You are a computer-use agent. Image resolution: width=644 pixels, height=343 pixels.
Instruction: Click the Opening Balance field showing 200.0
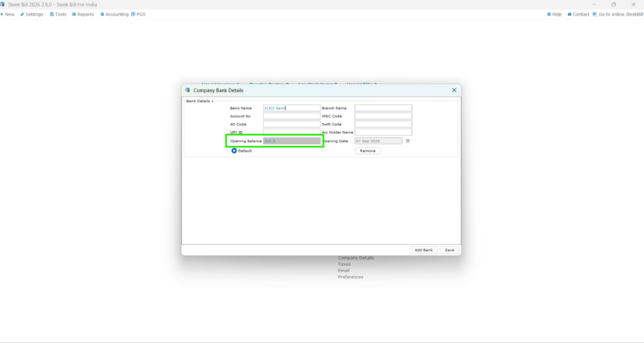292,141
